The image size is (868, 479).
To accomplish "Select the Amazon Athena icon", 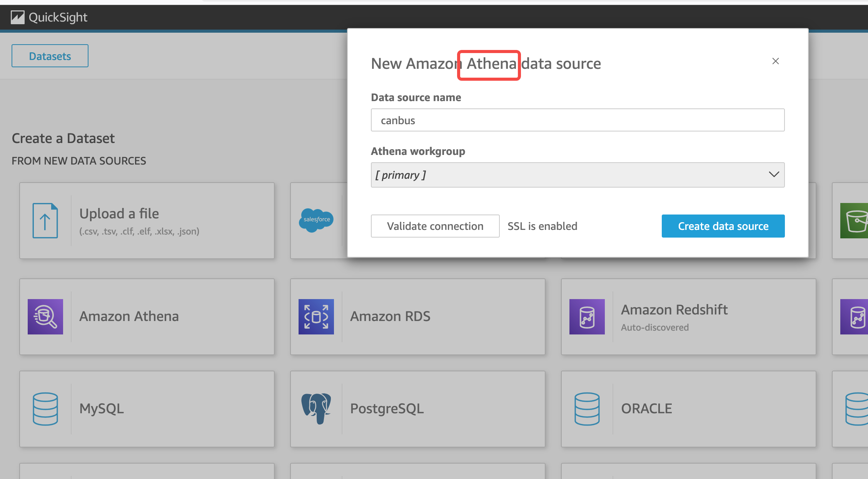I will [x=45, y=317].
